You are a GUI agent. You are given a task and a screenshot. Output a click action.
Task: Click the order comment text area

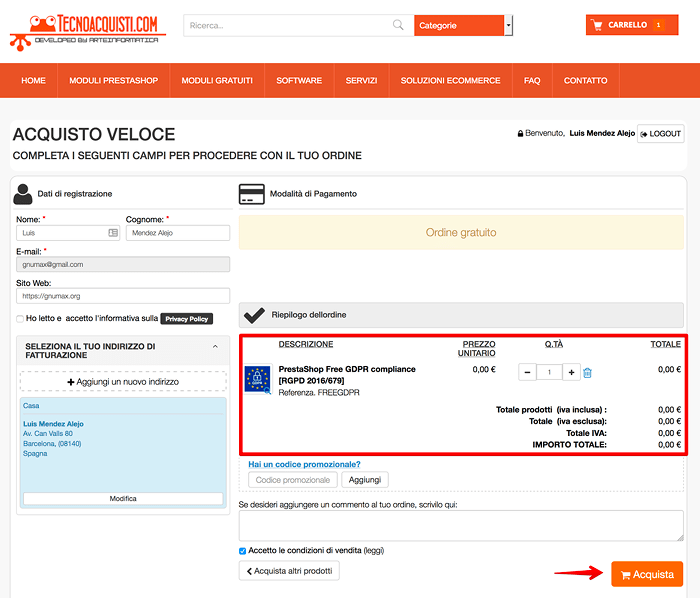(x=461, y=526)
